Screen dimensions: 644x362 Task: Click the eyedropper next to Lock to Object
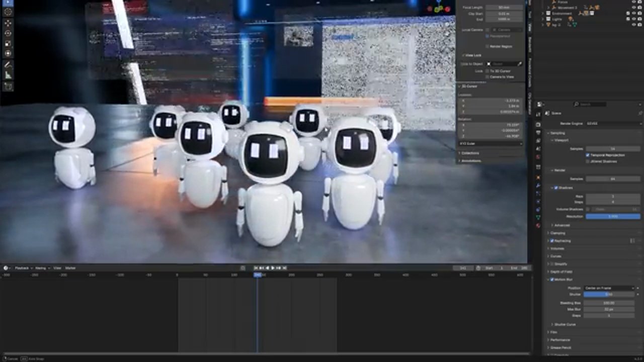[519, 64]
